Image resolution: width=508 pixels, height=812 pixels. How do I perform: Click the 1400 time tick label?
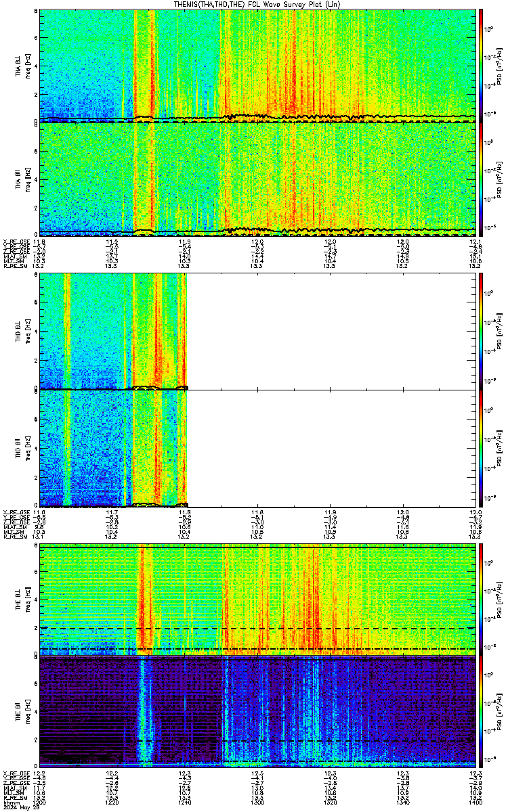click(475, 802)
